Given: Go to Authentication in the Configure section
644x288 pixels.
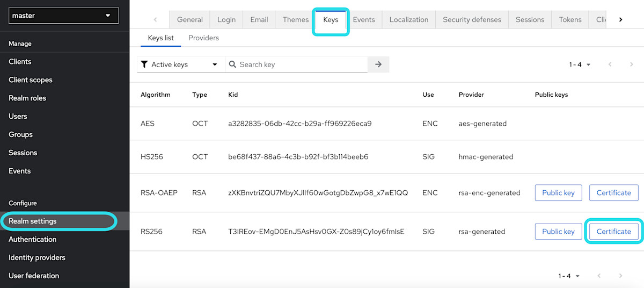Looking at the screenshot, I should click(32, 239).
